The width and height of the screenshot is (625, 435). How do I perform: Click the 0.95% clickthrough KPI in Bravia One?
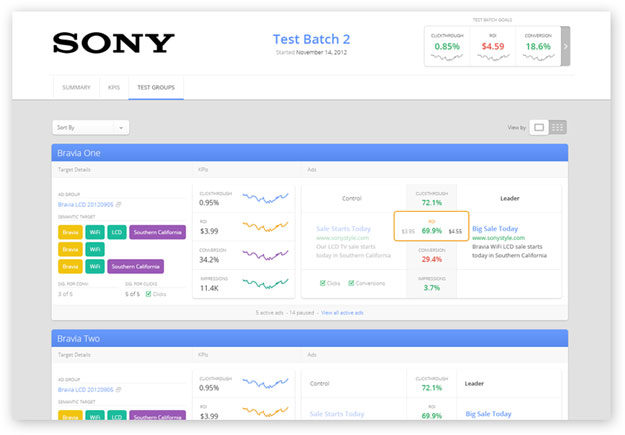pyautogui.click(x=209, y=203)
